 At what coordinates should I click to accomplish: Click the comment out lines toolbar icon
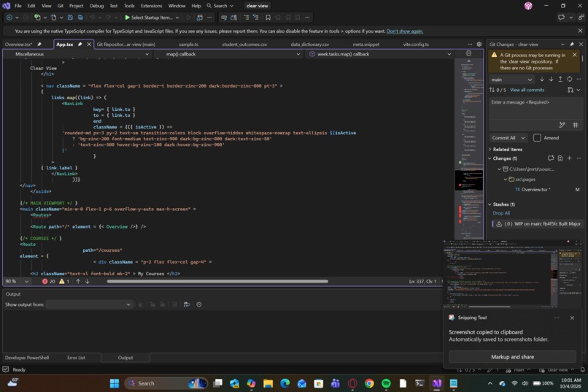coord(247,18)
